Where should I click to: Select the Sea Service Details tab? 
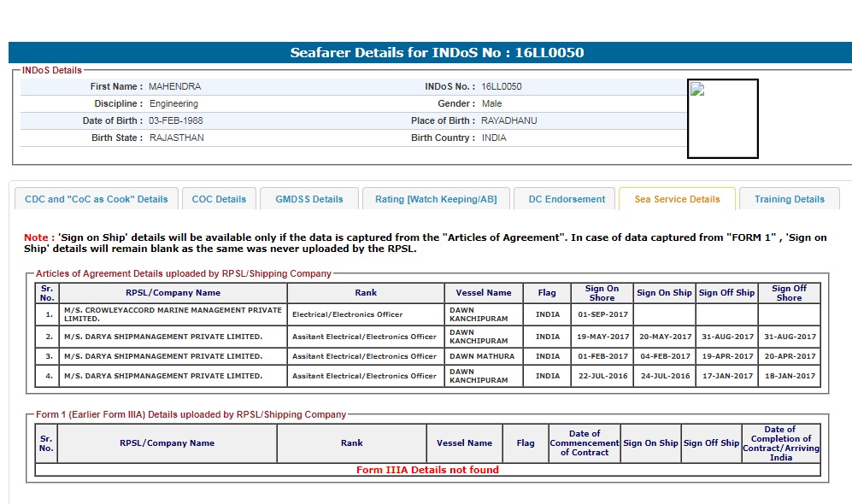(677, 199)
